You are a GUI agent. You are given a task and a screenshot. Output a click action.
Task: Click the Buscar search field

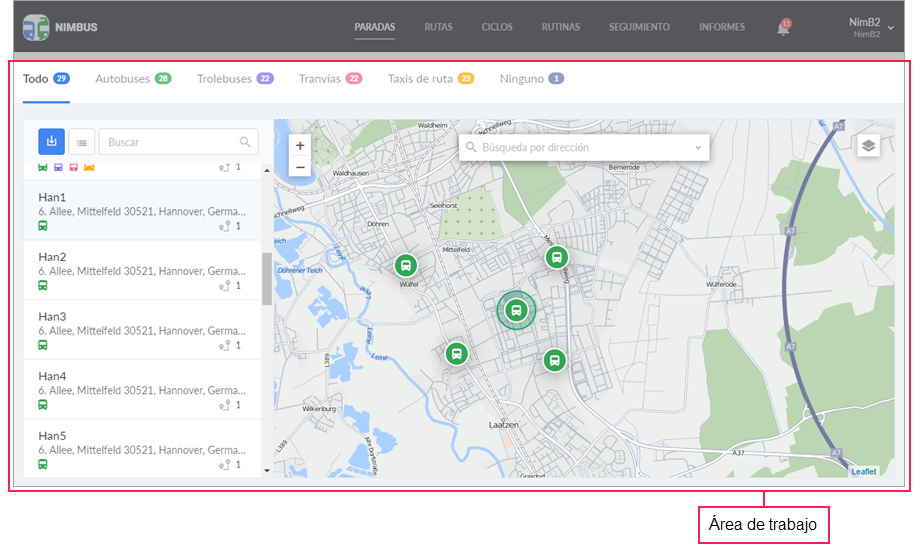click(x=170, y=142)
